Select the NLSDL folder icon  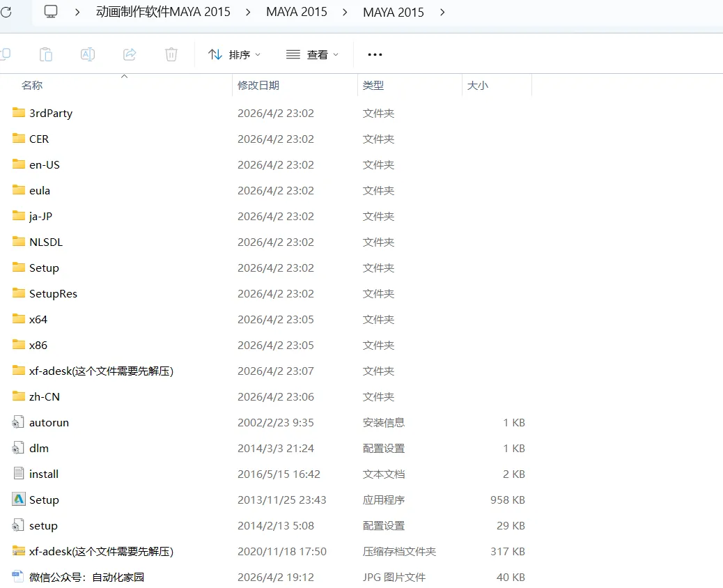pyautogui.click(x=18, y=242)
